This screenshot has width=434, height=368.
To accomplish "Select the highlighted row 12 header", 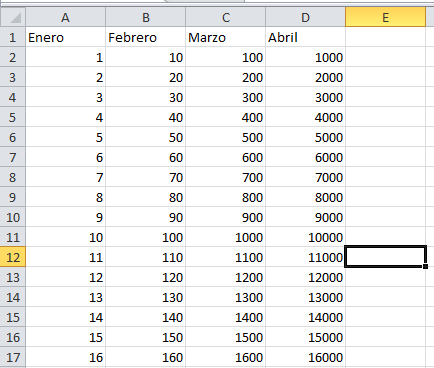I will pos(13,257).
